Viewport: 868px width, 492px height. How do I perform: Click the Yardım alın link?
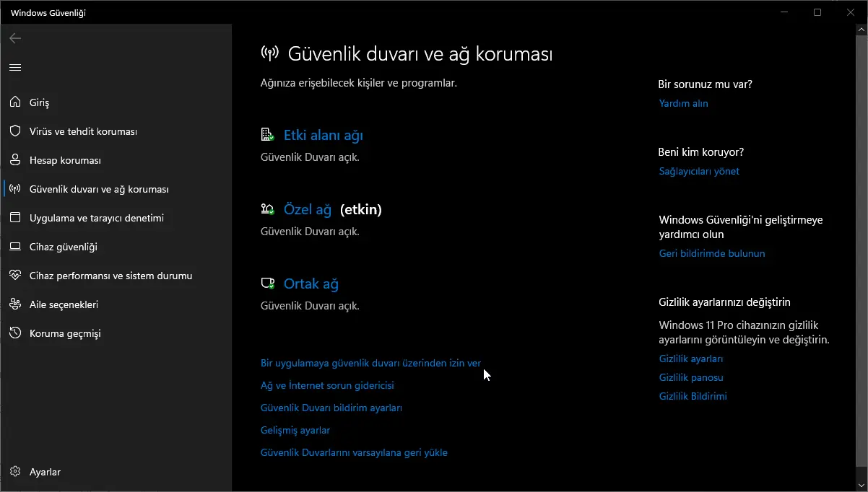click(x=683, y=103)
